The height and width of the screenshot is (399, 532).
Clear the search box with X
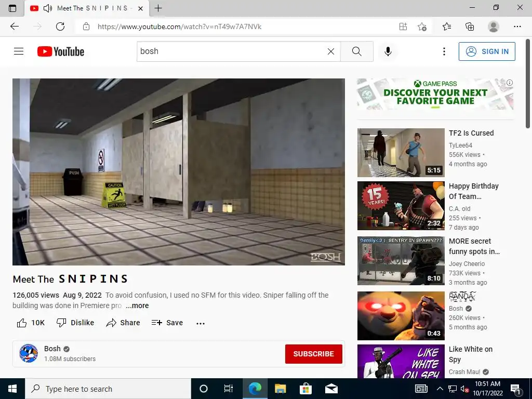click(331, 51)
